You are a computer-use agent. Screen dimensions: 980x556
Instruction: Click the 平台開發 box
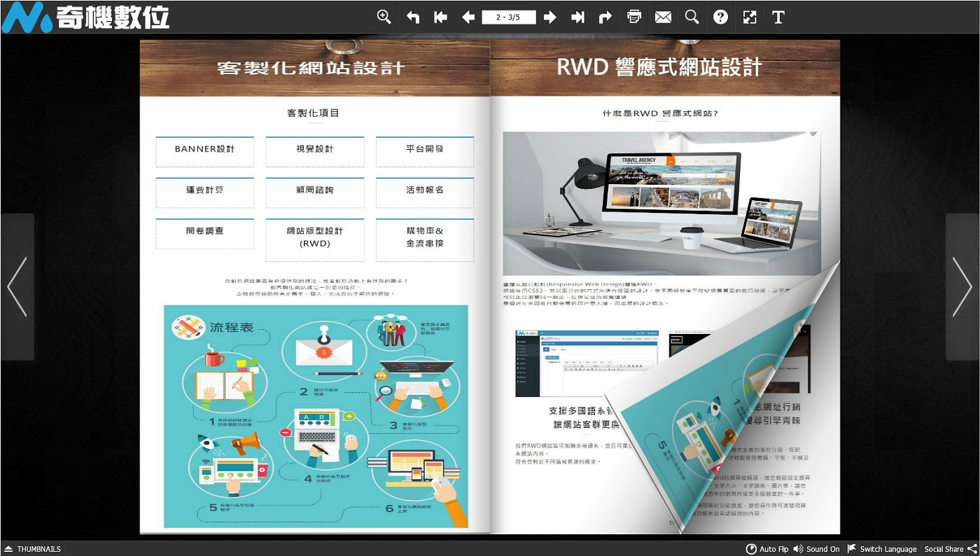(x=425, y=151)
